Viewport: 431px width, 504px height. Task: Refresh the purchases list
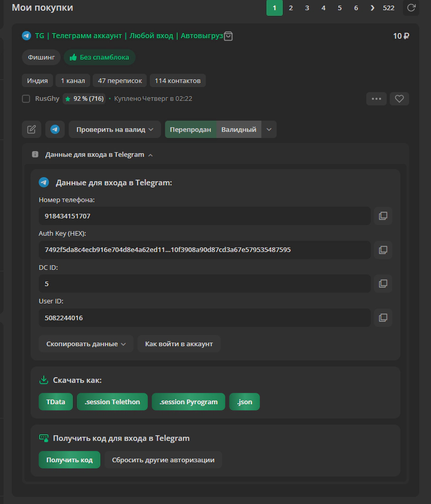click(x=411, y=8)
